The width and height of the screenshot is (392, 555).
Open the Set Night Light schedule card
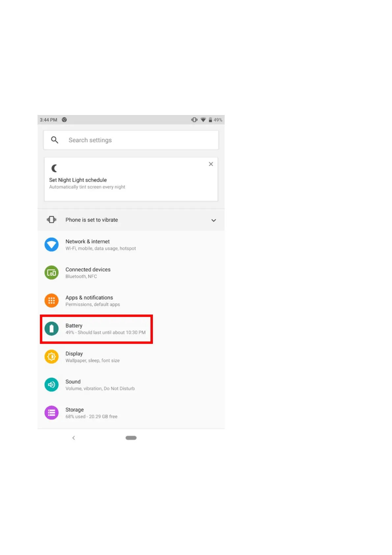tap(131, 179)
